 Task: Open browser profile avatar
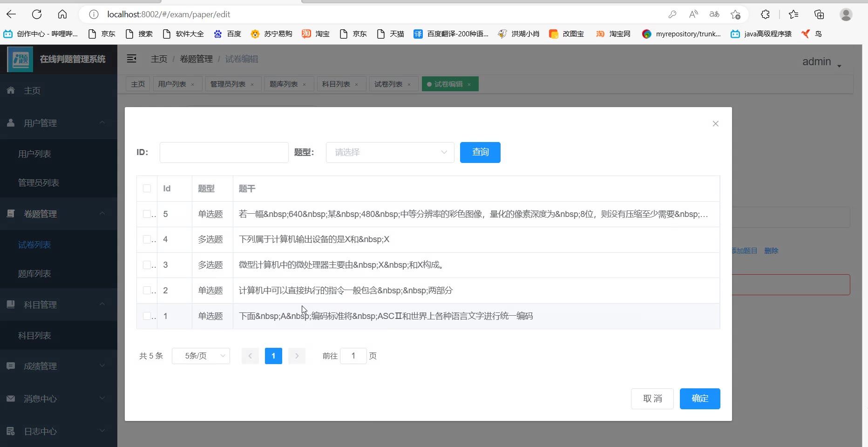point(846,14)
